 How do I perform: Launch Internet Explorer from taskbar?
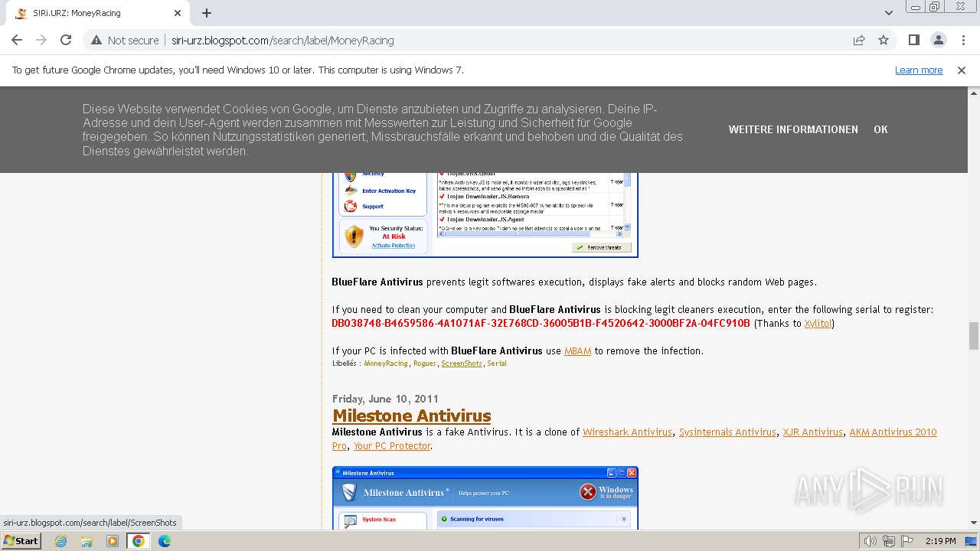point(60,541)
